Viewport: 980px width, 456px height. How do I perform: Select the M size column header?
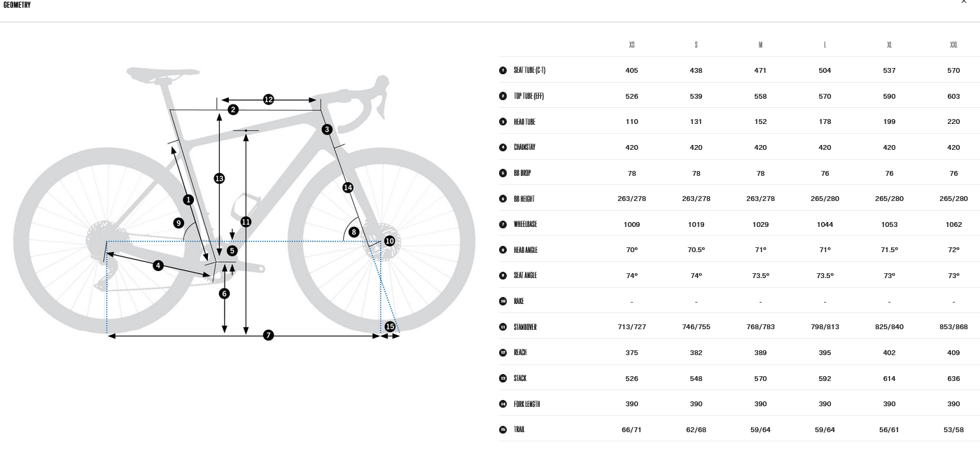tap(760, 45)
